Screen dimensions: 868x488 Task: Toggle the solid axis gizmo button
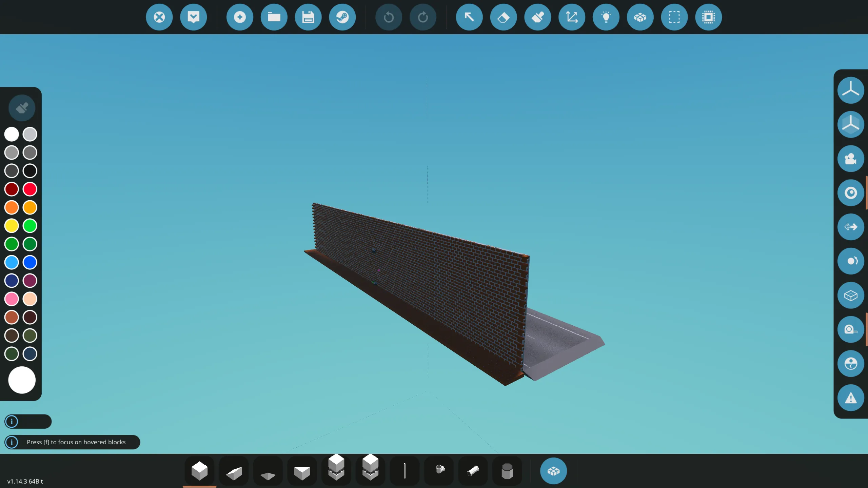[850, 124]
